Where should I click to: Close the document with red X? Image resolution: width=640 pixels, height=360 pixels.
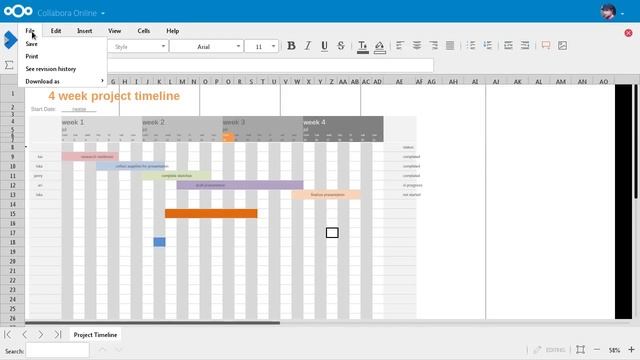628,33
